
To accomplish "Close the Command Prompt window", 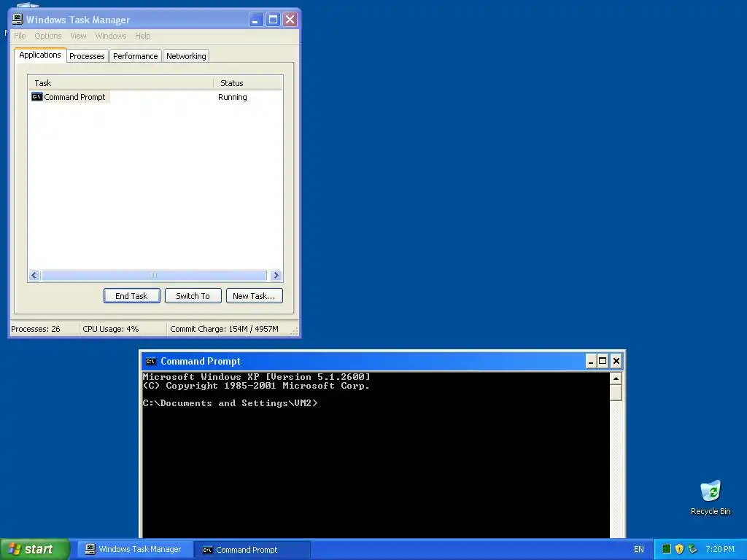I will pos(616,361).
